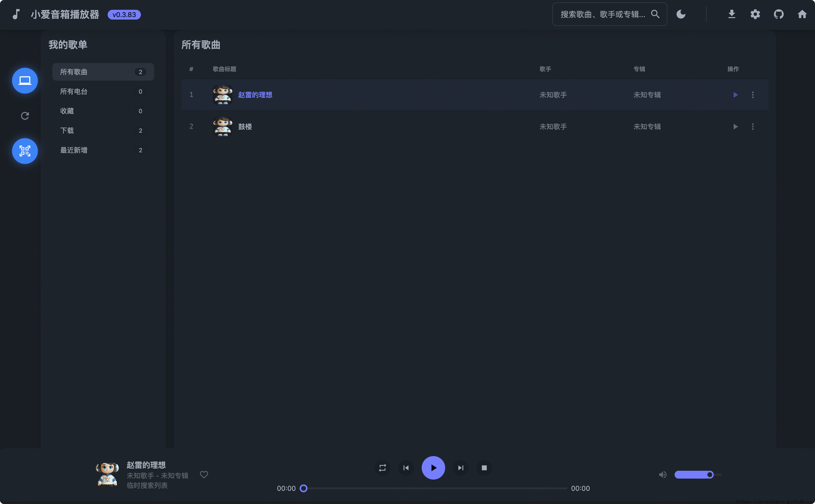This screenshot has height=504, width=815.
Task: Stop playback with the square stop button
Action: 484,468
